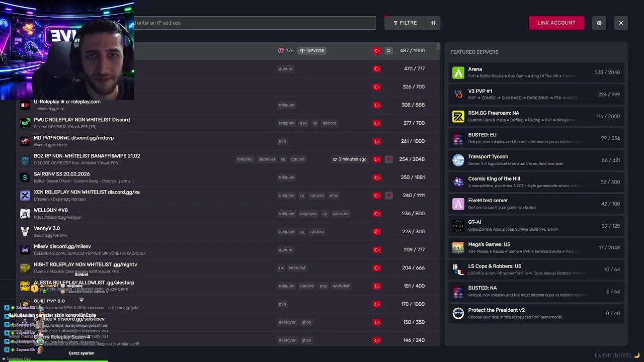The image size is (644, 362).
Task: Click the VennyV 3.0 server icon
Action: [25, 231]
